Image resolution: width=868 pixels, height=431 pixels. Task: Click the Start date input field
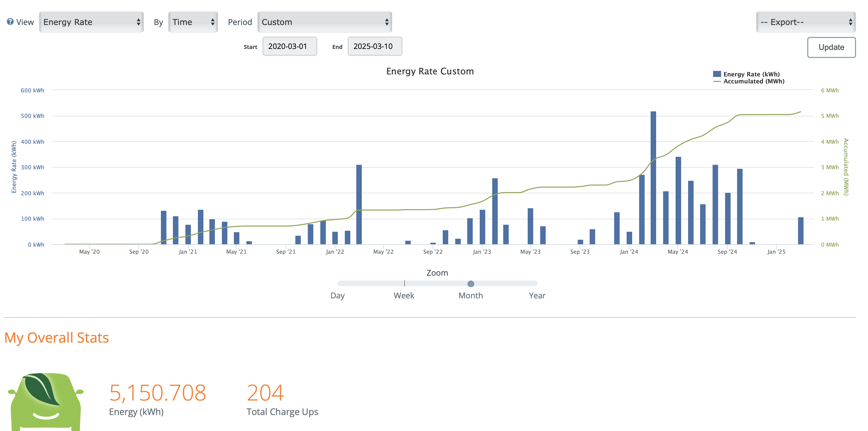289,46
